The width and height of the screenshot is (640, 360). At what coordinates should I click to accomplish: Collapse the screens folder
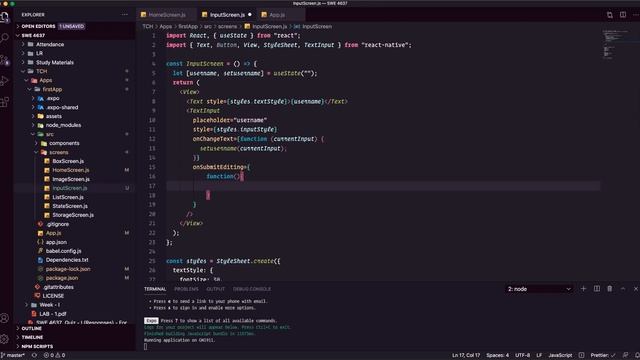click(x=58, y=152)
